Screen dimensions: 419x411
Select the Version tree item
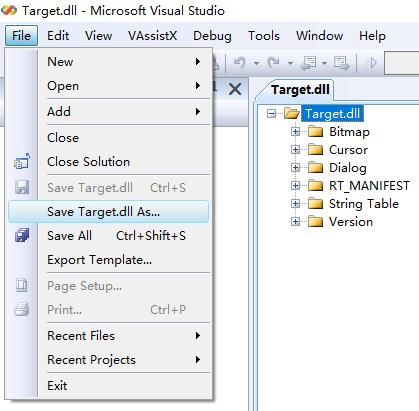click(351, 222)
